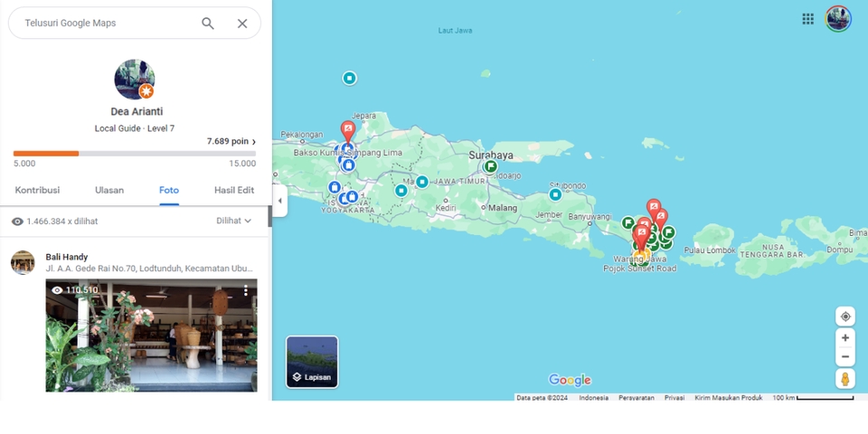Open the Google account avatar

838,19
